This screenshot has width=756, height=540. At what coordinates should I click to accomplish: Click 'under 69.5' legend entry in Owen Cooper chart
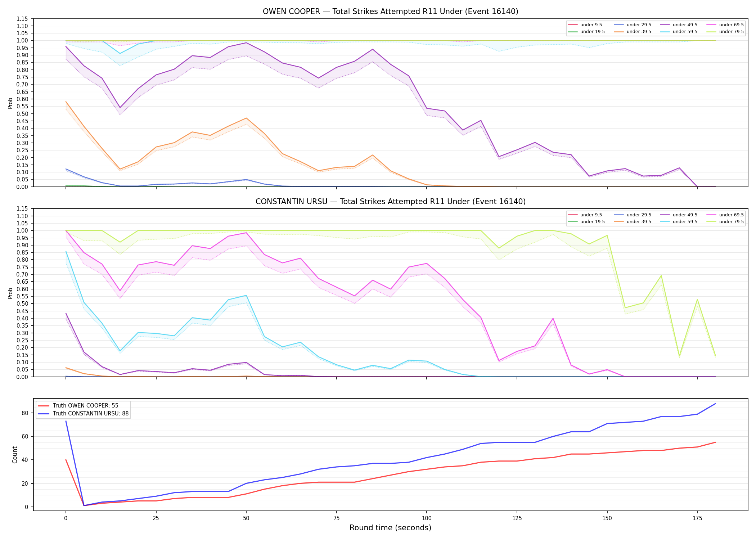[x=725, y=25]
